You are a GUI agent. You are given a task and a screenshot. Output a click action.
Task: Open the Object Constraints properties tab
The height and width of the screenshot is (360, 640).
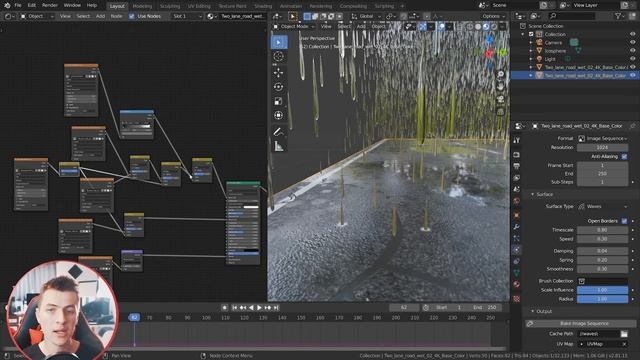pyautogui.click(x=516, y=261)
